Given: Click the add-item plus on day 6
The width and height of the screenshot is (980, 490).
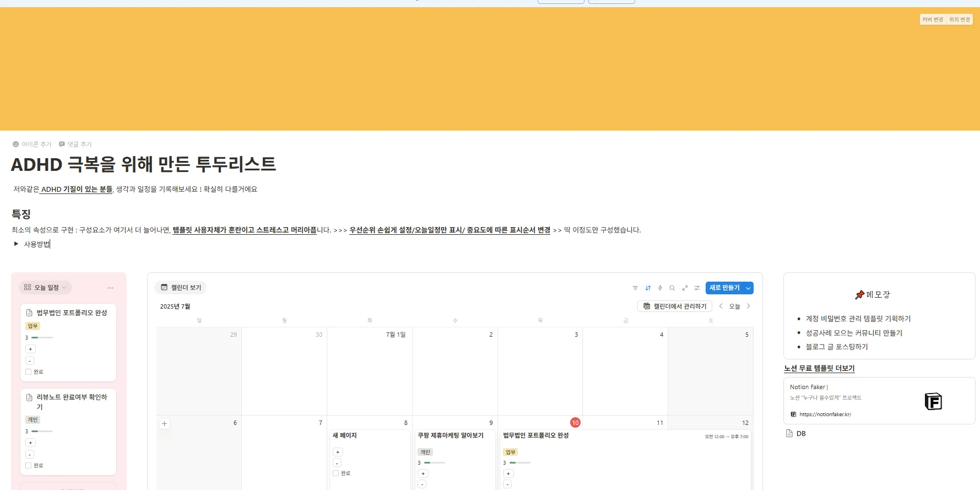Looking at the screenshot, I should (x=164, y=424).
